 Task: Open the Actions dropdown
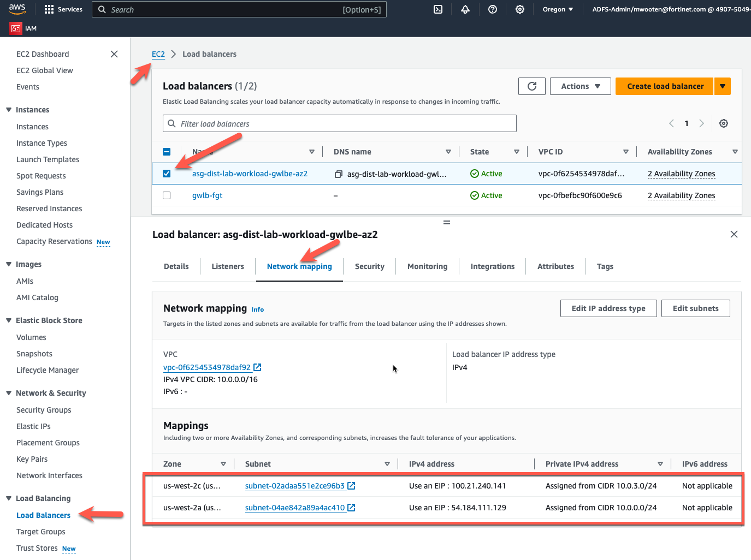click(581, 86)
